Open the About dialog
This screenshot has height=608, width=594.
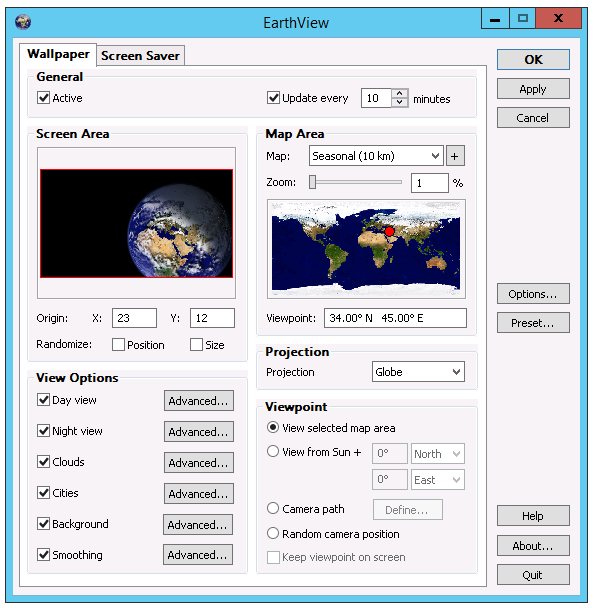click(x=533, y=546)
